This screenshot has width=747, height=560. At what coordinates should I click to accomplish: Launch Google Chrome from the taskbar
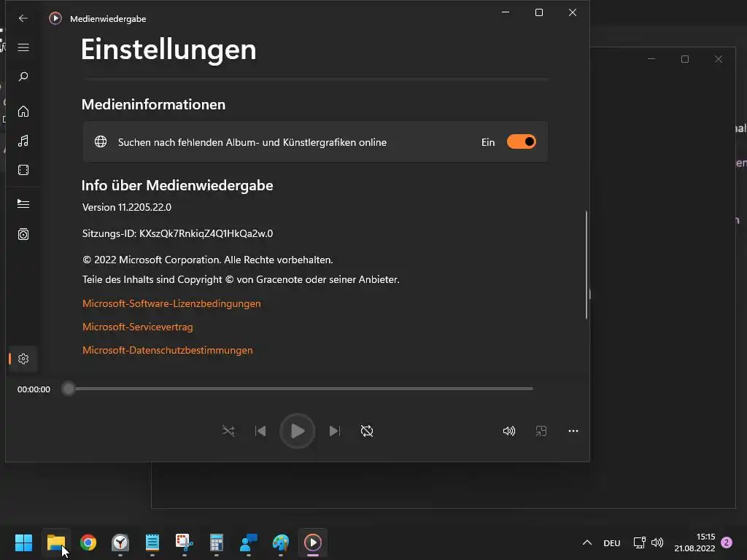(x=88, y=542)
